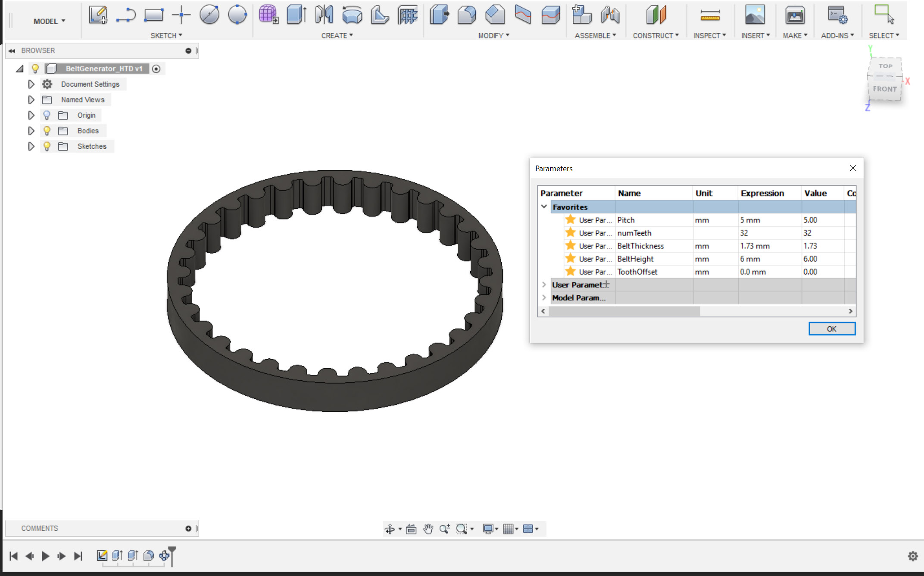Viewport: 924px width, 576px height.
Task: Expand the Sketches folder
Action: pyautogui.click(x=31, y=146)
